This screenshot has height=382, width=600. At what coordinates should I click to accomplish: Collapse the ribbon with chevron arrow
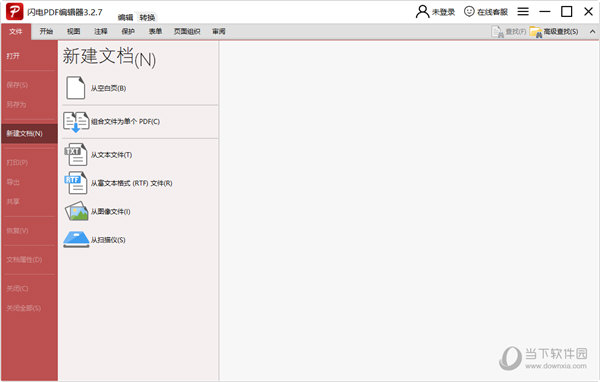click(592, 32)
